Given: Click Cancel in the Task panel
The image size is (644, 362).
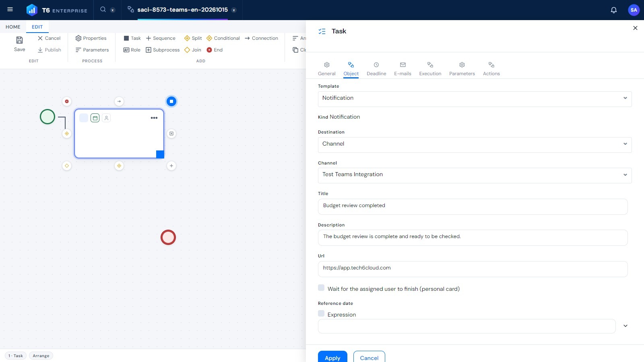Looking at the screenshot, I should tap(369, 358).
